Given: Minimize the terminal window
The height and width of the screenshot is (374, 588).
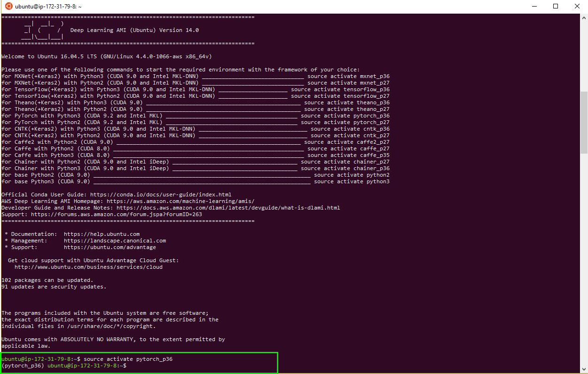Looking at the screenshot, I should click(x=534, y=7).
